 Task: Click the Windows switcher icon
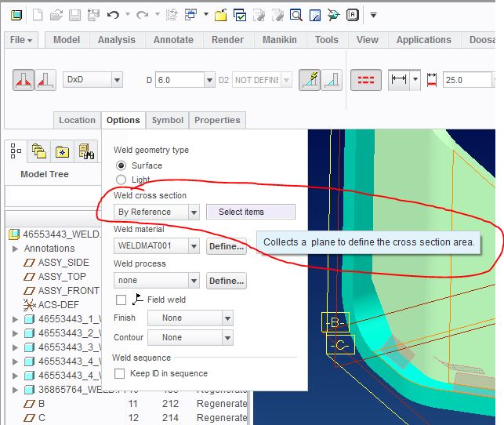pyautogui.click(x=190, y=15)
